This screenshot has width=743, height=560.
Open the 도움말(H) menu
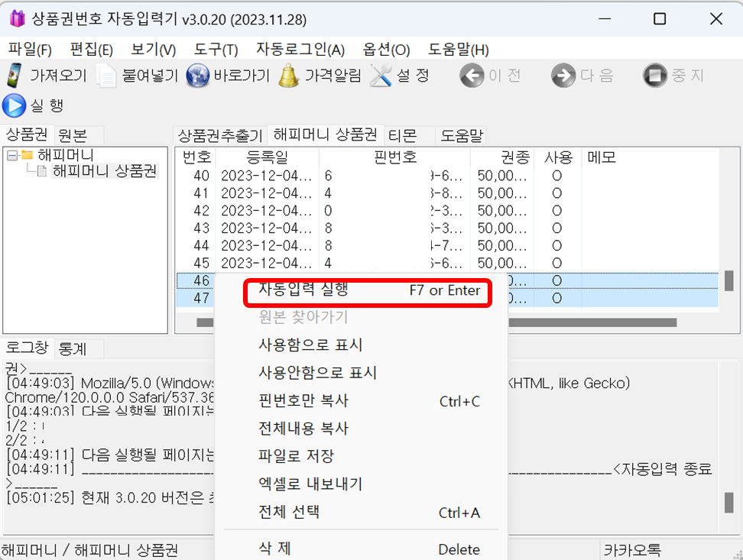(458, 49)
